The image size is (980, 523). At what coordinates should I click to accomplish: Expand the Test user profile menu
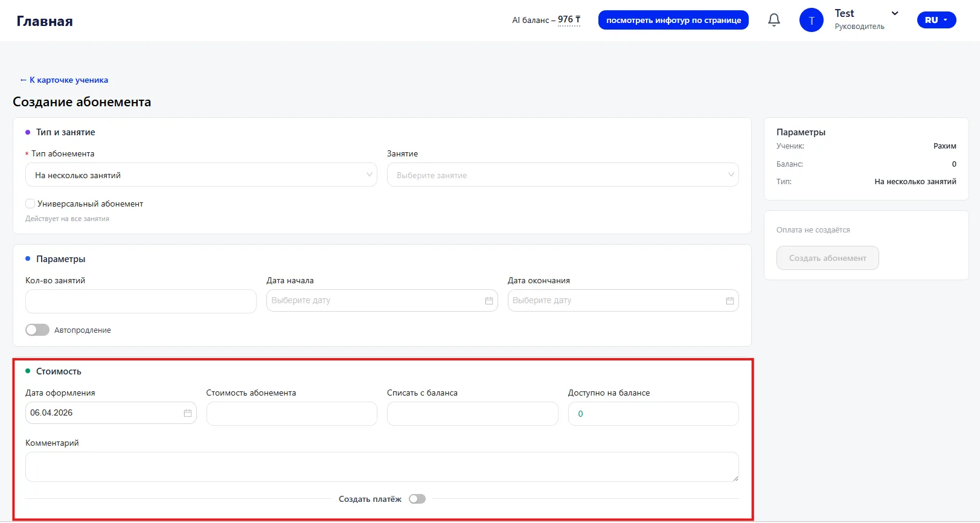tap(895, 13)
